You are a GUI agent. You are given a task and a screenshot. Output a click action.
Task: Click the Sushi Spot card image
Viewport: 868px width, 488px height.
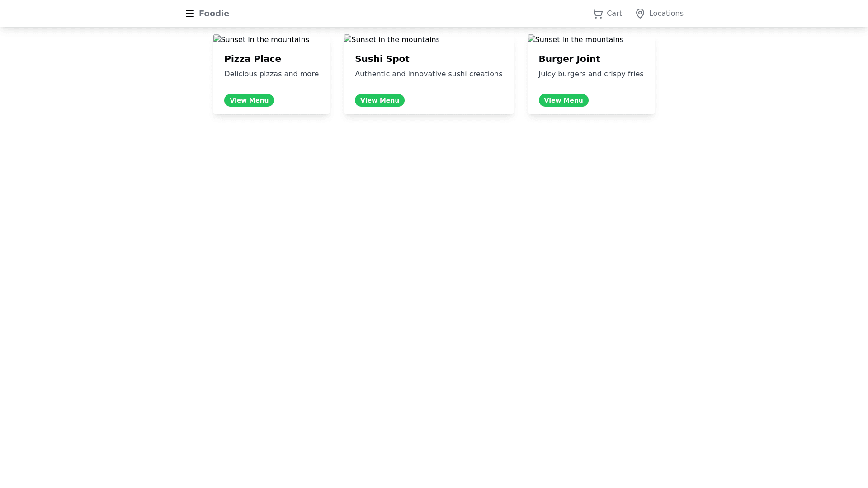pos(392,40)
